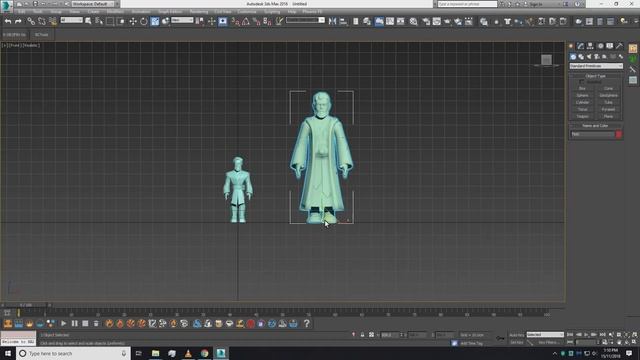This screenshot has height=360, width=640.
Task: Choose the Select Object tool
Action: point(88,21)
